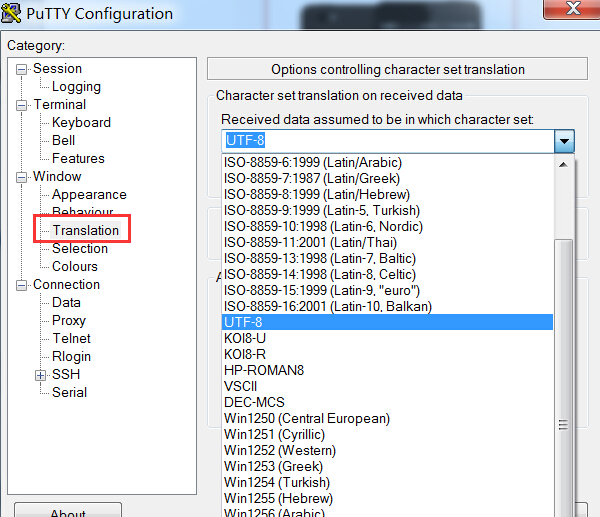Close the character set dropdown arrow
Viewport: 600px width, 517px height.
565,141
